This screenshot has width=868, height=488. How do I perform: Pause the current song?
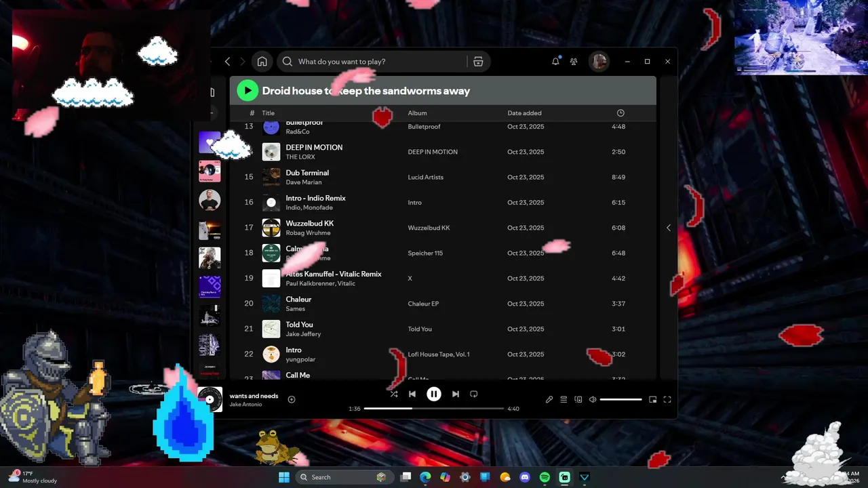(x=434, y=394)
